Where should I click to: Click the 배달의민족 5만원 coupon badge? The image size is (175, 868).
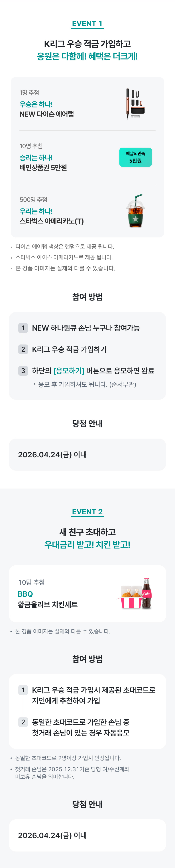pos(135,157)
